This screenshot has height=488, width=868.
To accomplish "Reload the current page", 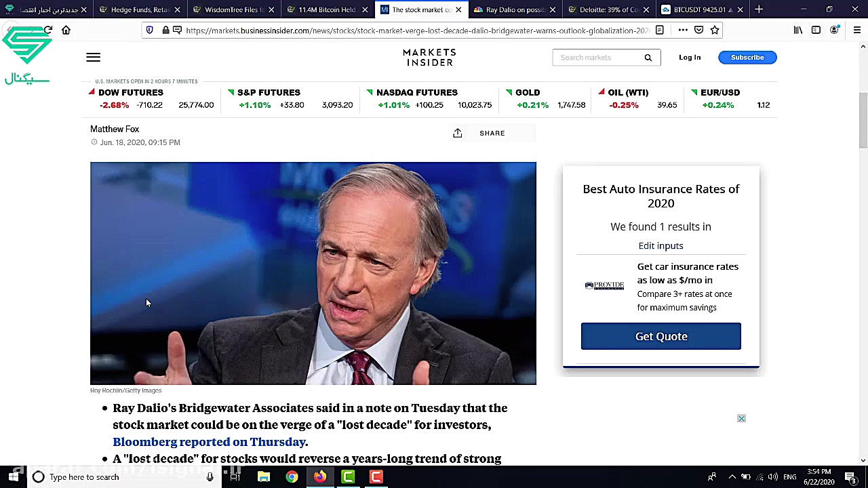I will click(x=48, y=30).
